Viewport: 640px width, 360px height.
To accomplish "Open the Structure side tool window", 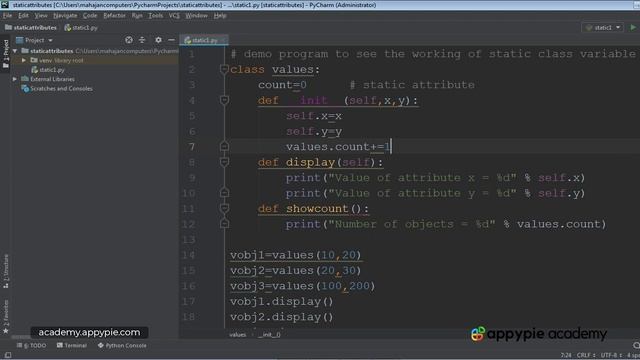I will tap(5, 271).
